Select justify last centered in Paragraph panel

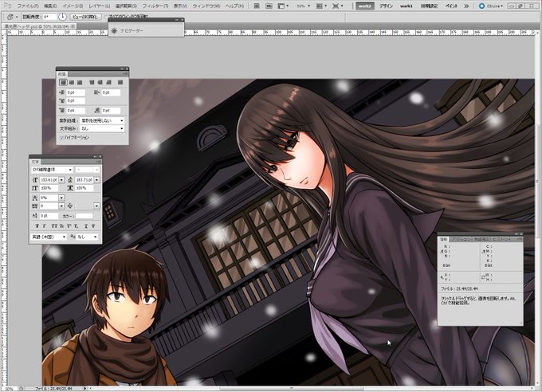(x=100, y=82)
